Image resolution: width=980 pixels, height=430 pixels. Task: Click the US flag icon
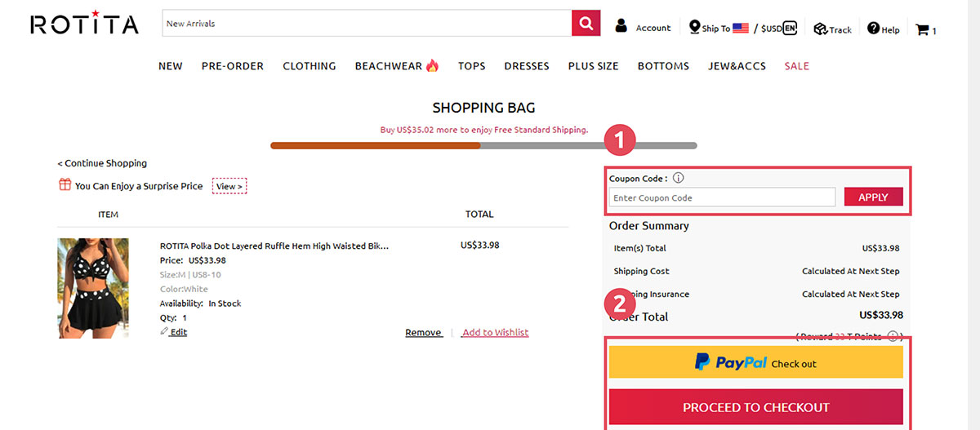coord(741,28)
